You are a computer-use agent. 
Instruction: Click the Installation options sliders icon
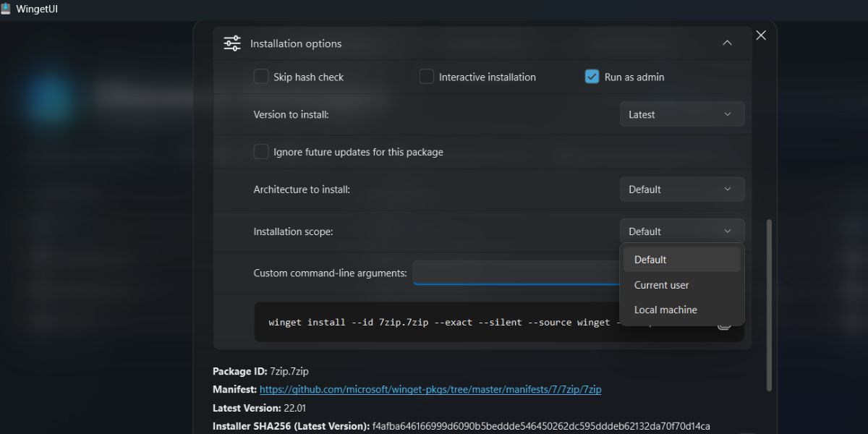click(232, 43)
